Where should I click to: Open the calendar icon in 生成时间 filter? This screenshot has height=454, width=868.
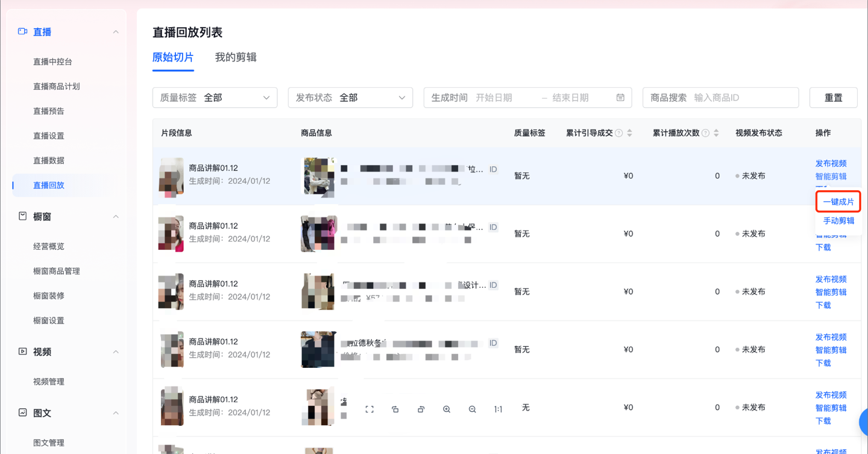620,97
